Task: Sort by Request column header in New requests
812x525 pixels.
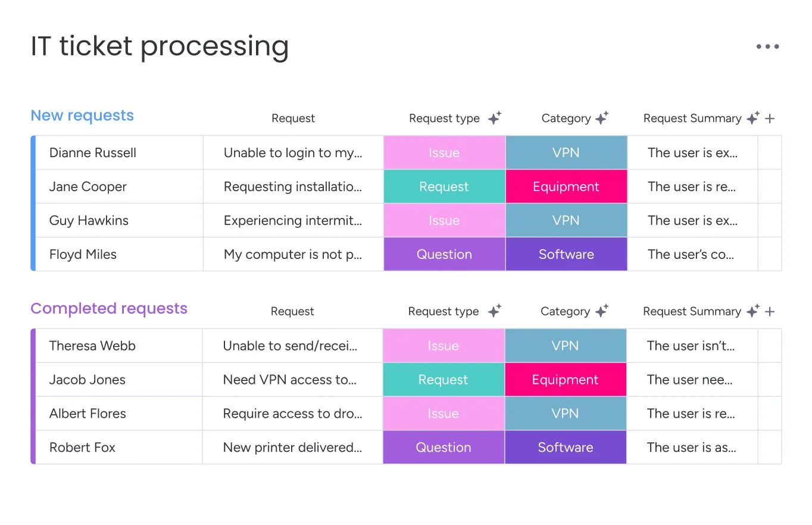Action: pos(293,118)
